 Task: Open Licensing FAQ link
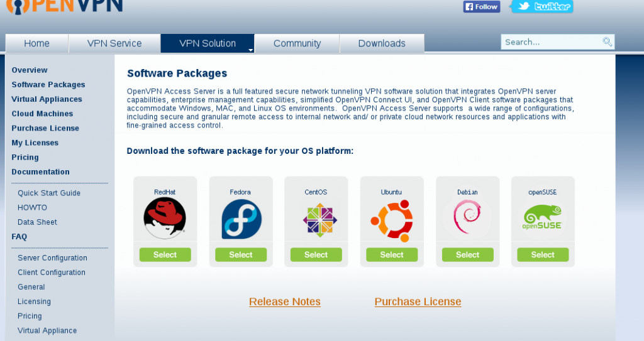click(x=34, y=301)
